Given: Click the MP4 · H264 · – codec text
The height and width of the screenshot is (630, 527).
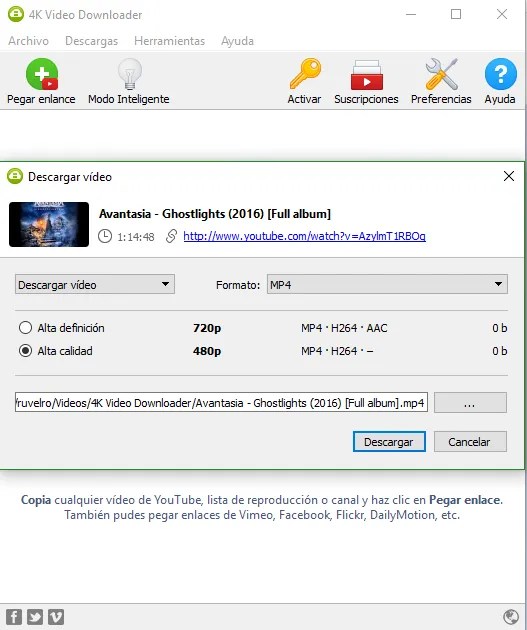Looking at the screenshot, I should pyautogui.click(x=337, y=351).
